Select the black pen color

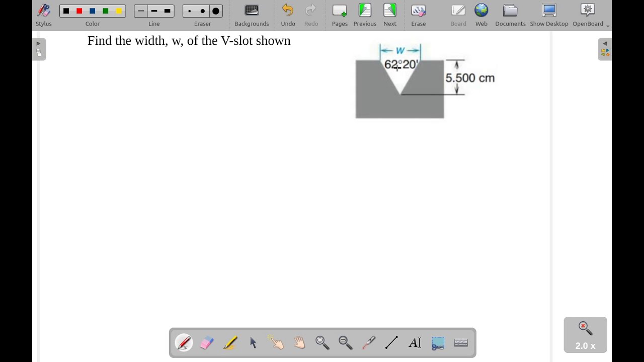[66, 11]
